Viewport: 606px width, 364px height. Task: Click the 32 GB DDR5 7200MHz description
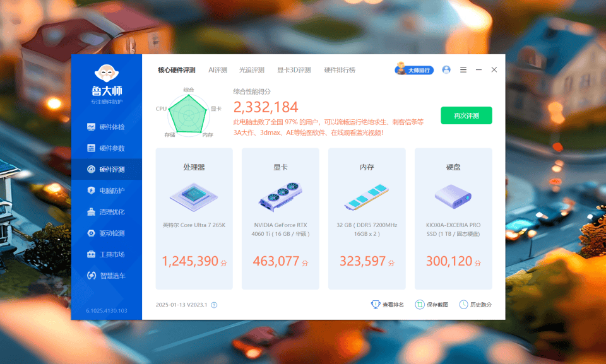pyautogui.click(x=367, y=229)
